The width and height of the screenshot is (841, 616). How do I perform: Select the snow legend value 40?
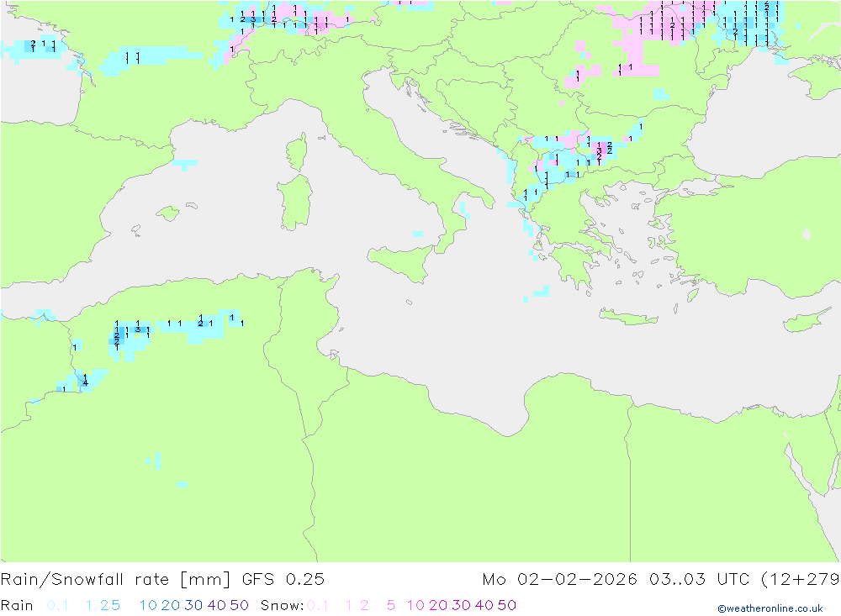(484, 605)
